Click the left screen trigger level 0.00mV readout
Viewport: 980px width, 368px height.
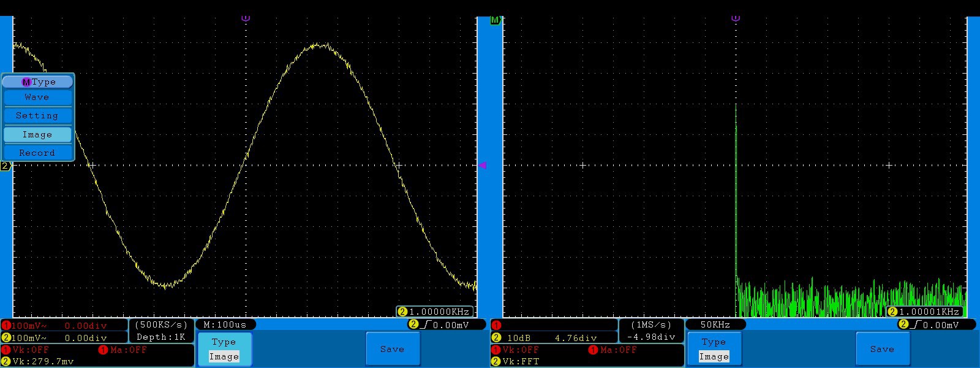[x=450, y=325]
